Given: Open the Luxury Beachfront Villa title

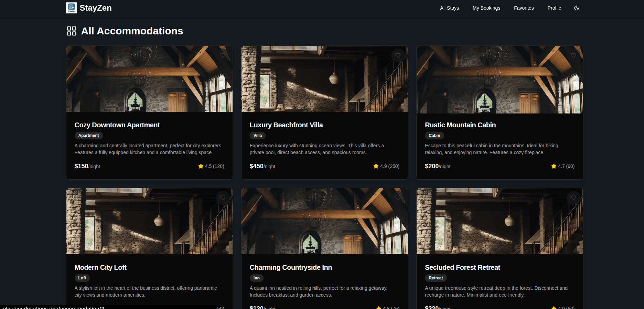Looking at the screenshot, I should point(286,125).
